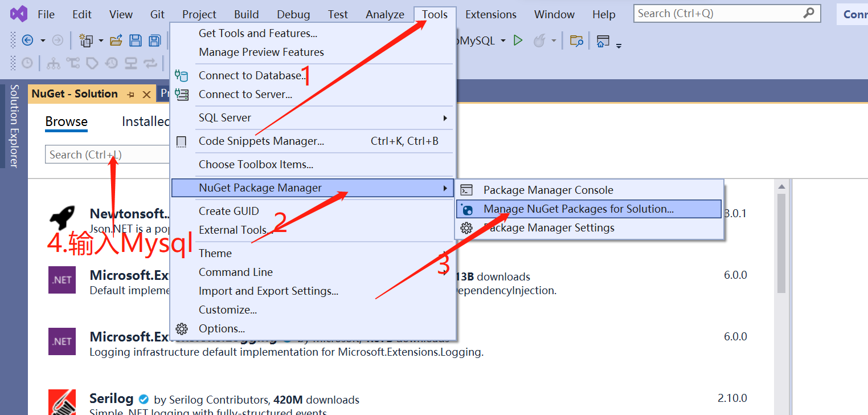Click the history clock with a back arrow in the second toolbar row
Image resolution: width=868 pixels, height=415 pixels.
click(x=112, y=63)
